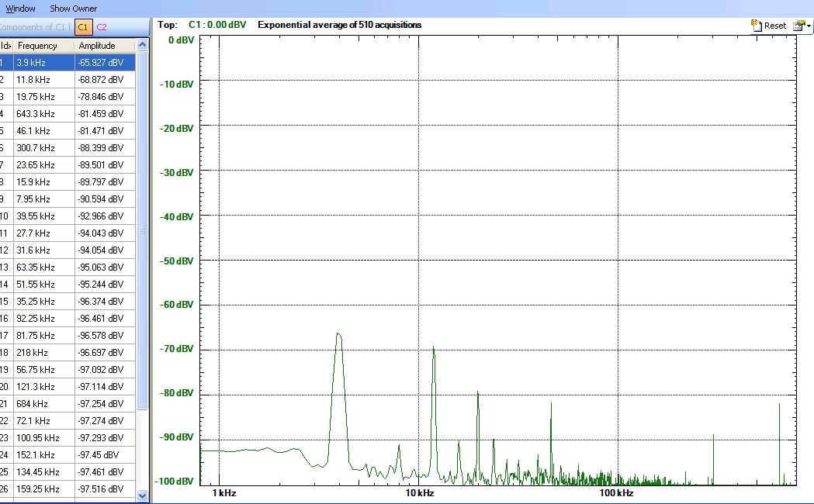Open the export options dropdown icon

(x=802, y=25)
